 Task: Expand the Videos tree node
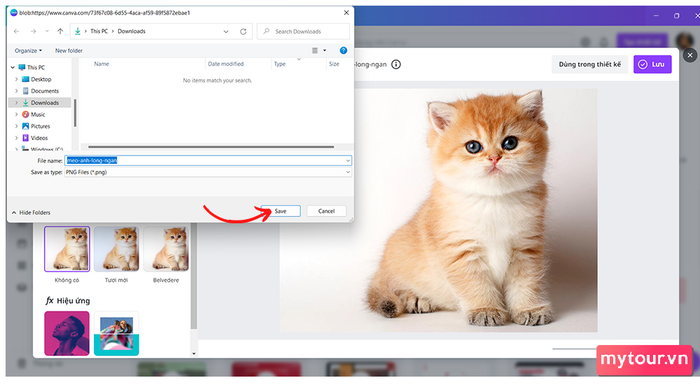[17, 138]
